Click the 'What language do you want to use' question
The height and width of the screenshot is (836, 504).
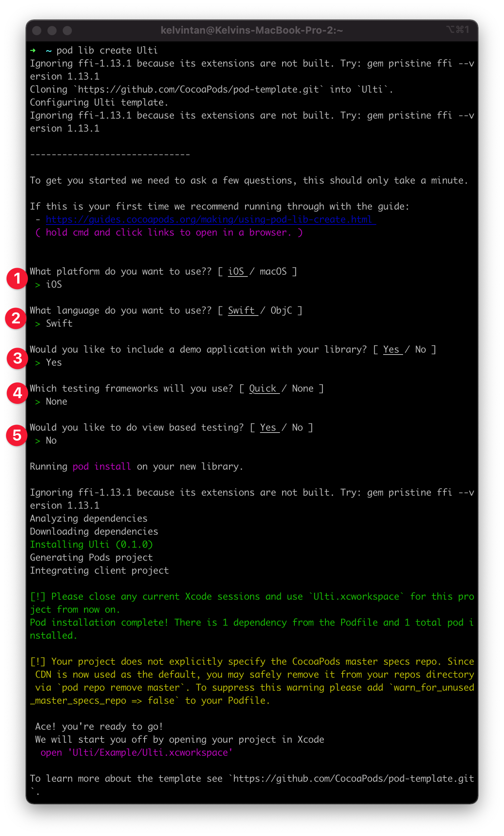click(x=120, y=311)
